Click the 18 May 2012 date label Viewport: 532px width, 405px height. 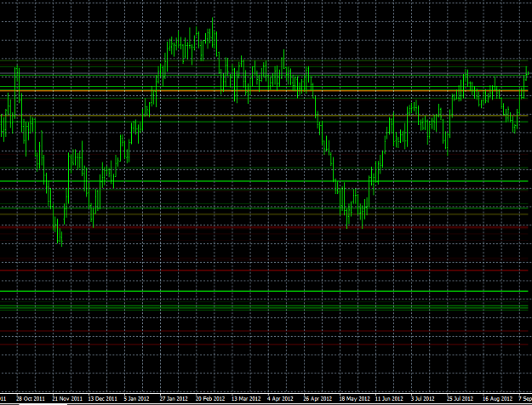click(x=355, y=398)
